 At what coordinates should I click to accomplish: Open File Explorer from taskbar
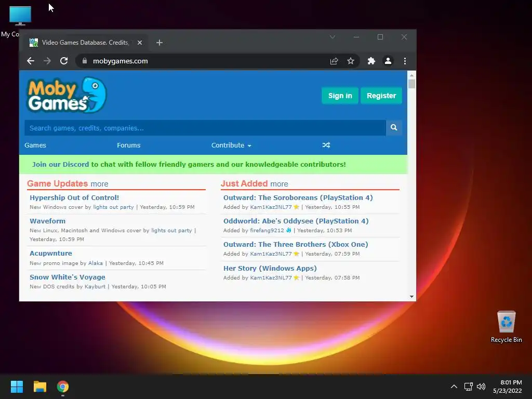point(39,387)
